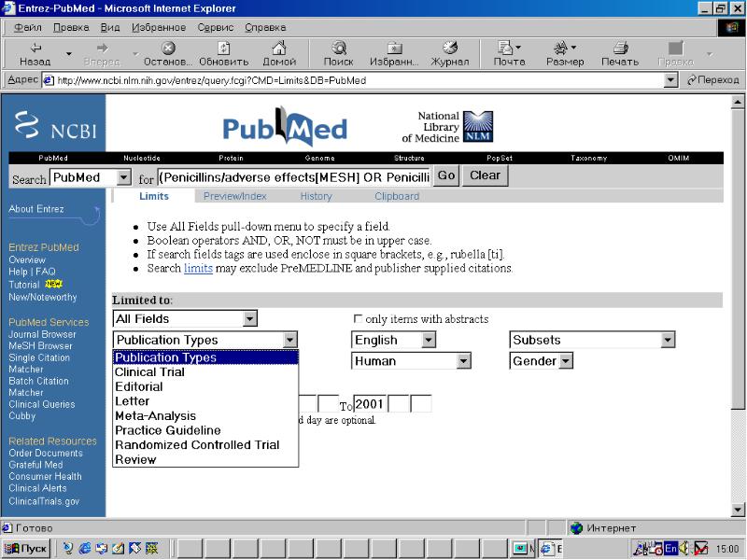Open the About Entrez link

[36, 209]
